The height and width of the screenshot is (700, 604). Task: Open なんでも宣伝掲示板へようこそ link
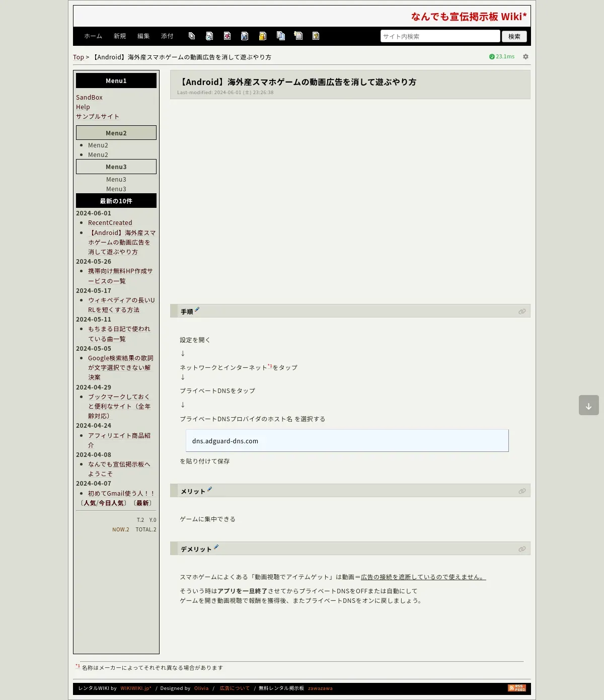click(119, 469)
